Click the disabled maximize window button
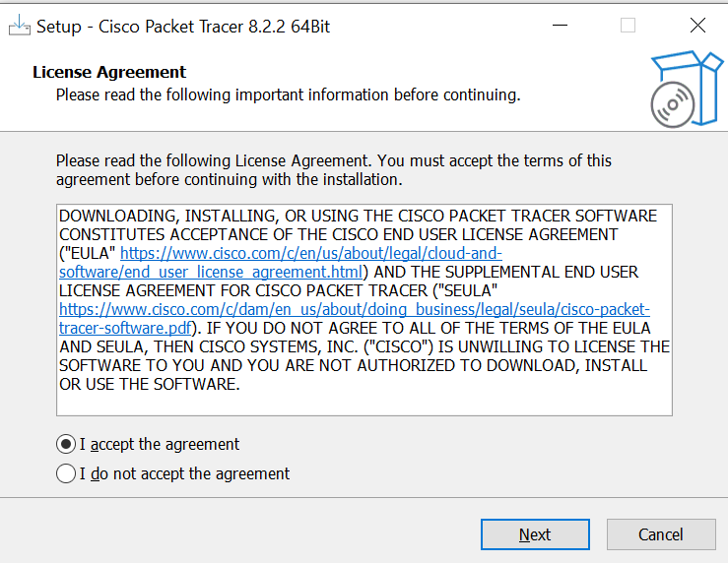 [628, 27]
